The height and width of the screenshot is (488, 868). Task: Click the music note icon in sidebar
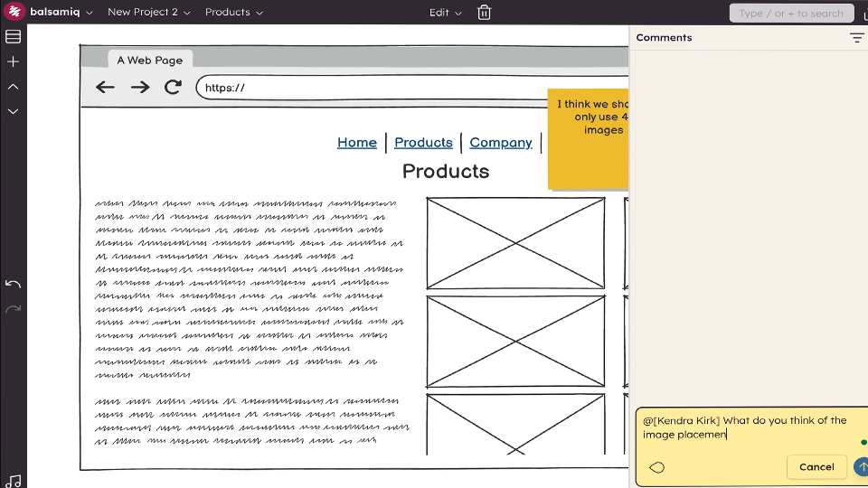(14, 482)
